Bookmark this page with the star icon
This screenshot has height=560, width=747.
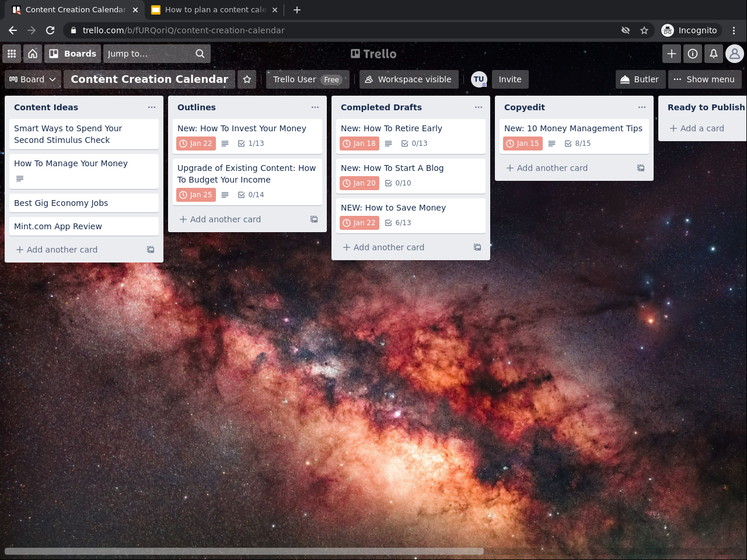click(644, 30)
